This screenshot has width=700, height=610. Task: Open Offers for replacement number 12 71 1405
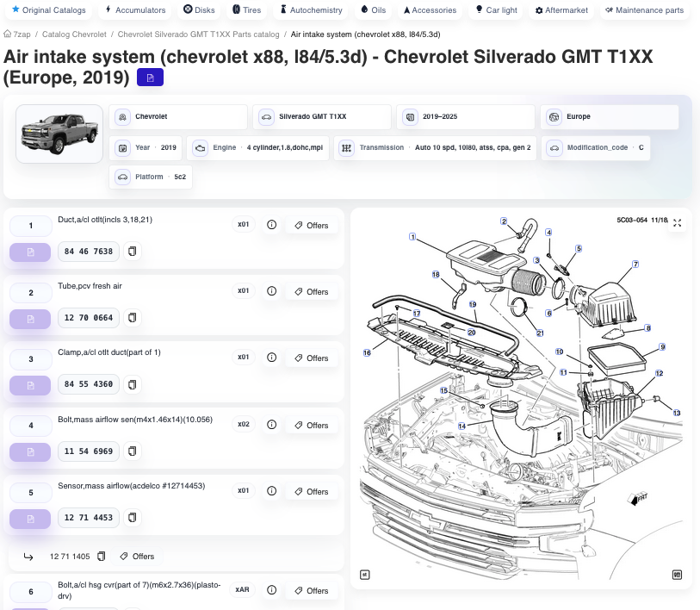(x=137, y=557)
